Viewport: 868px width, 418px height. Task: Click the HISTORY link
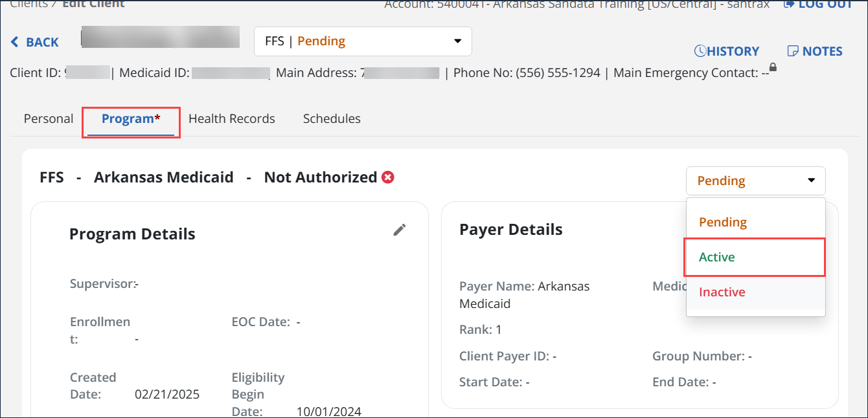(x=733, y=51)
